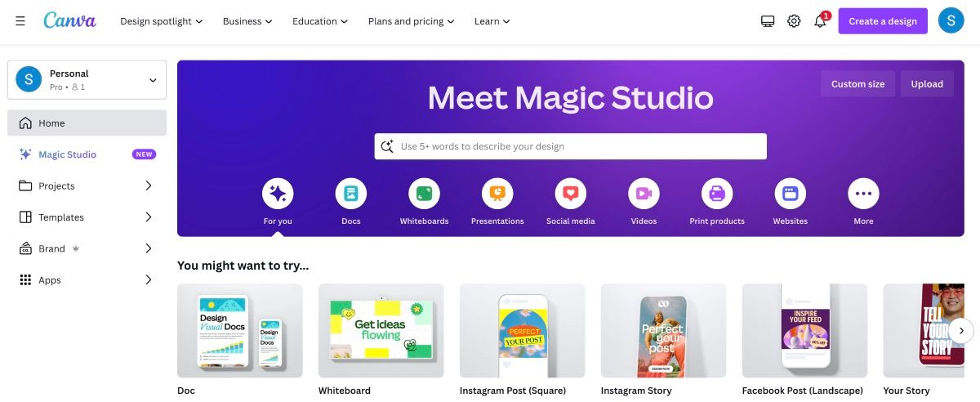
Task: Expand the Plans and pricing menu
Action: [x=412, y=21]
